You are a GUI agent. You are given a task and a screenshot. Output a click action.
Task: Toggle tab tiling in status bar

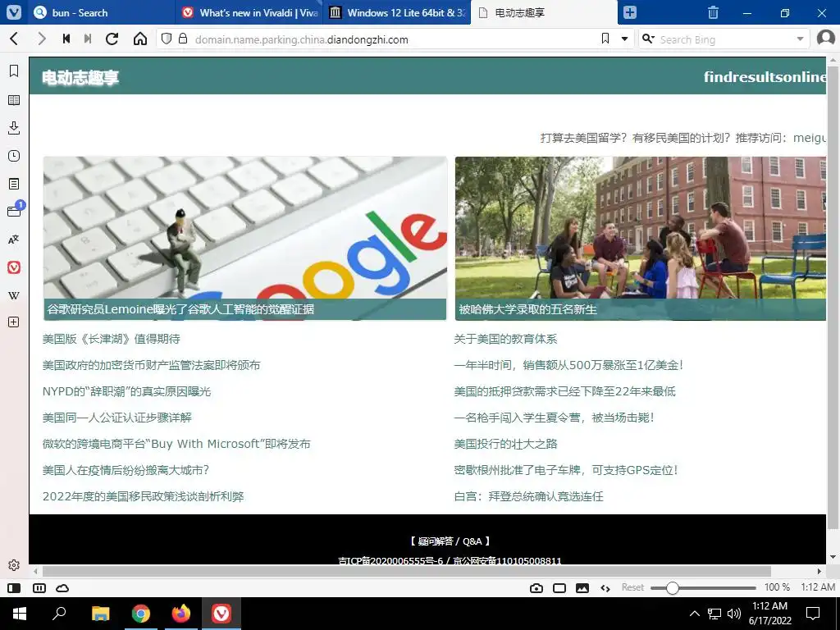[x=39, y=588]
